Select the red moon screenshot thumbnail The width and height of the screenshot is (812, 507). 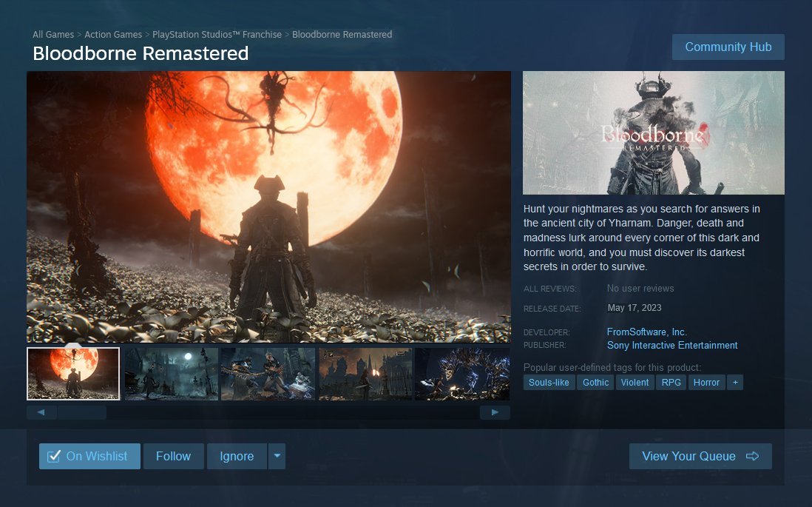(x=73, y=374)
